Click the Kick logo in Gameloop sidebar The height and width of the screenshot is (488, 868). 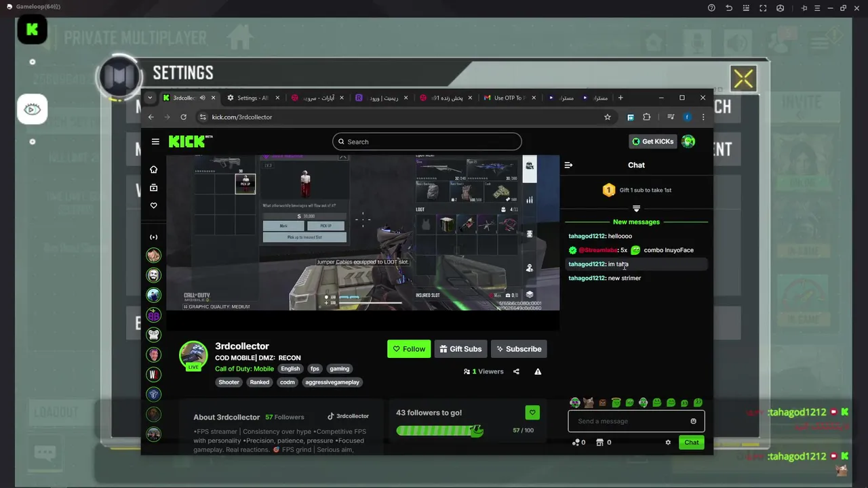(32, 30)
